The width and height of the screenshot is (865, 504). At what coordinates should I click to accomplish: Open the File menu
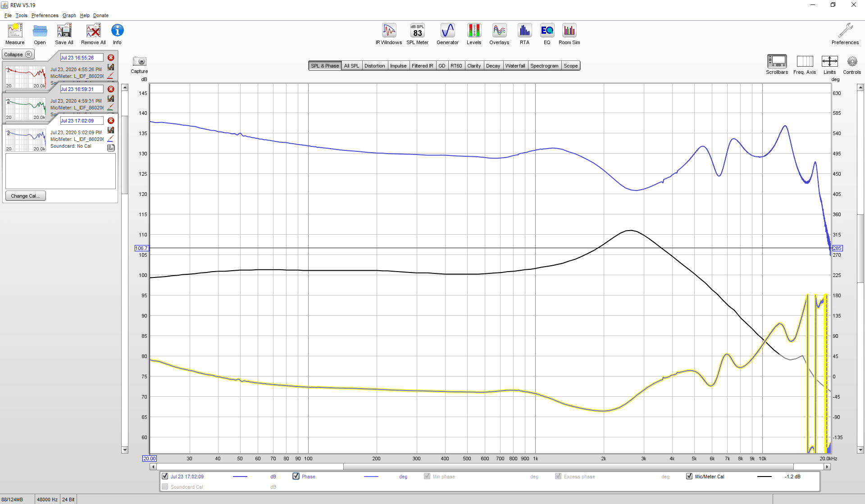[x=8, y=15]
